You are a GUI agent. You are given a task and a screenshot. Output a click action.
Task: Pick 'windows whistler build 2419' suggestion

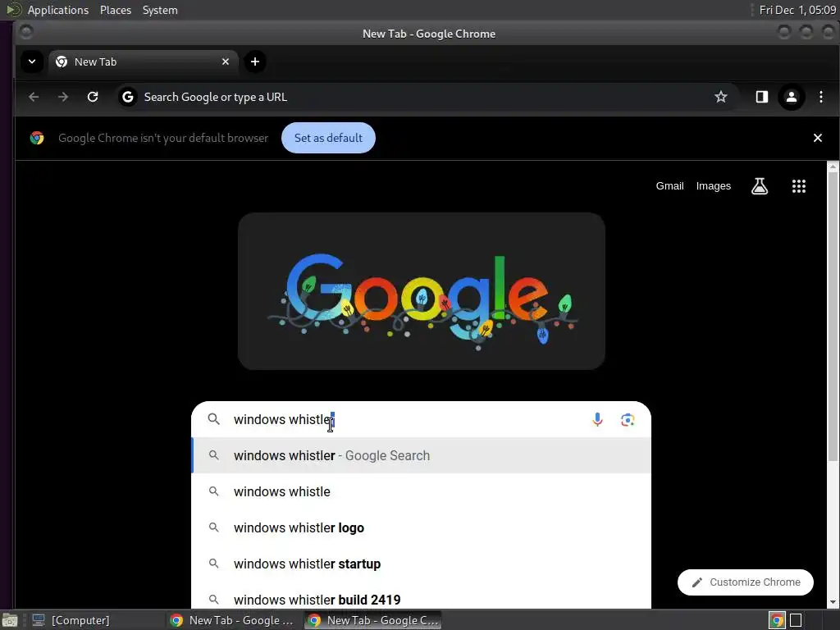(421, 598)
